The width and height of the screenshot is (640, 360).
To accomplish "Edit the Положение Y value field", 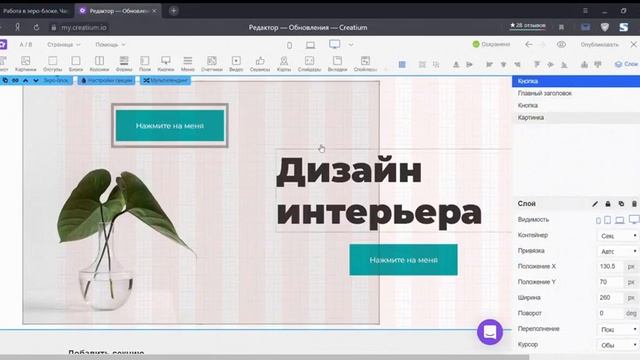I will [610, 282].
